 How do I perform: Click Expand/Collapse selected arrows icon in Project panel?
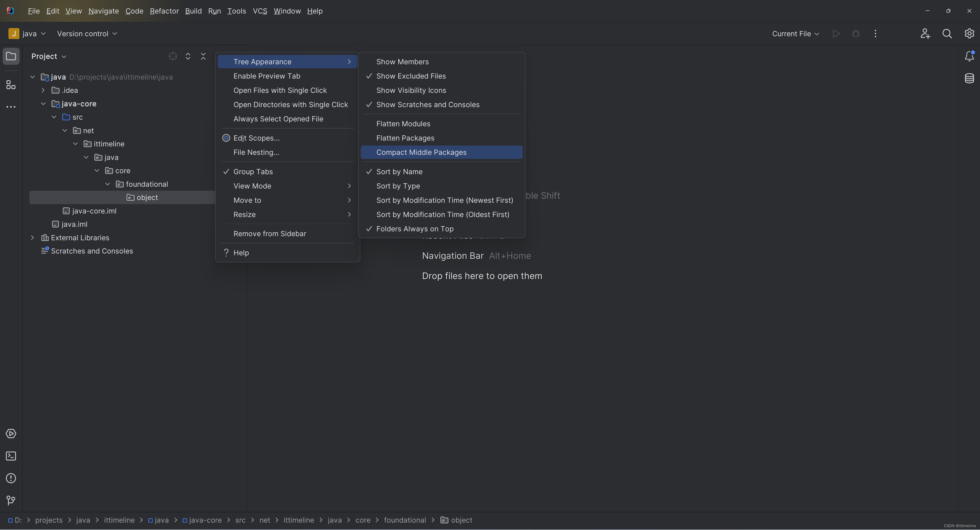188,56
